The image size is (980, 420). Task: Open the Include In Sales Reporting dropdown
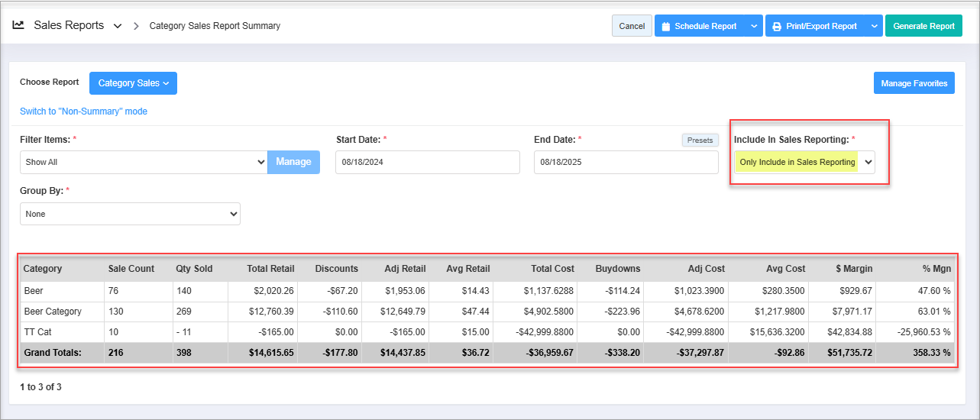pyautogui.click(x=804, y=162)
